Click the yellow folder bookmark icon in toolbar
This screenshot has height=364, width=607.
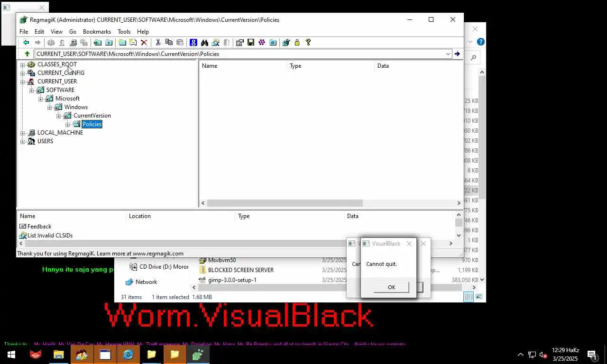tap(122, 43)
